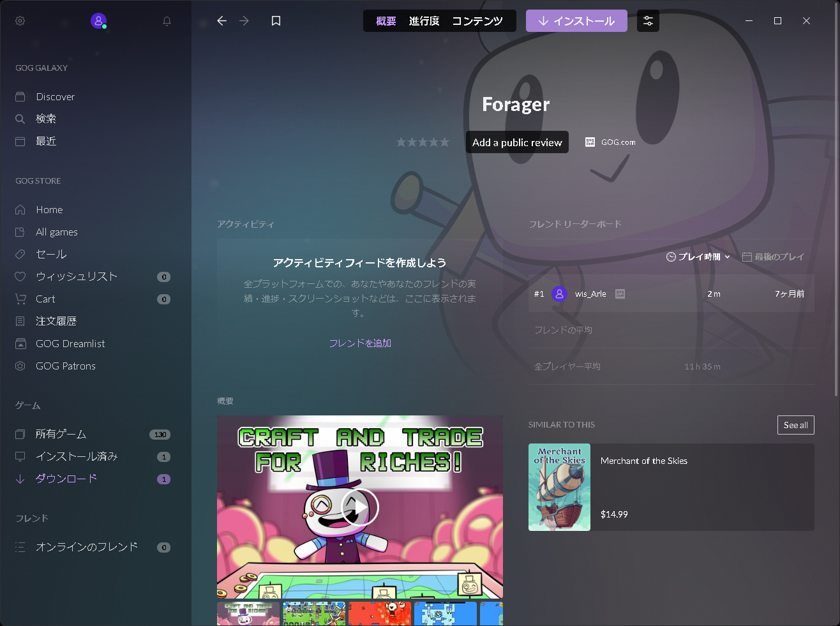Click フレンドの平均 row
This screenshot has height=626, width=840.
[x=671, y=330]
